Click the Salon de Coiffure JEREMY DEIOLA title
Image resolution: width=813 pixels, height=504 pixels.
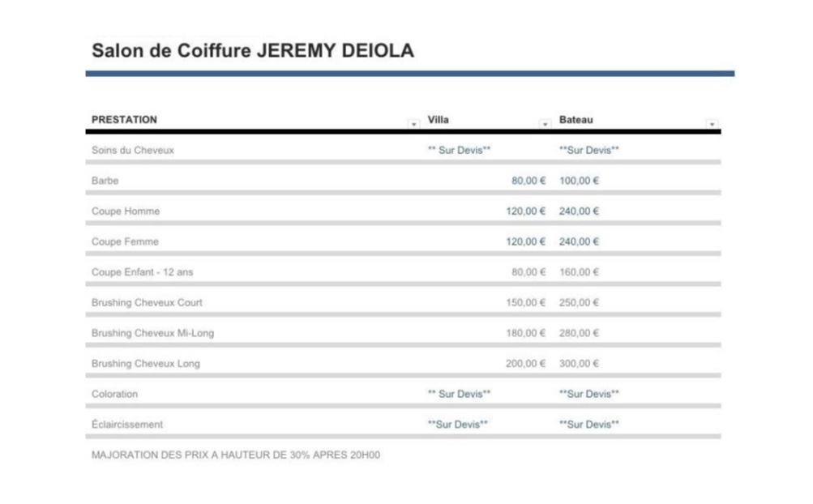(253, 51)
